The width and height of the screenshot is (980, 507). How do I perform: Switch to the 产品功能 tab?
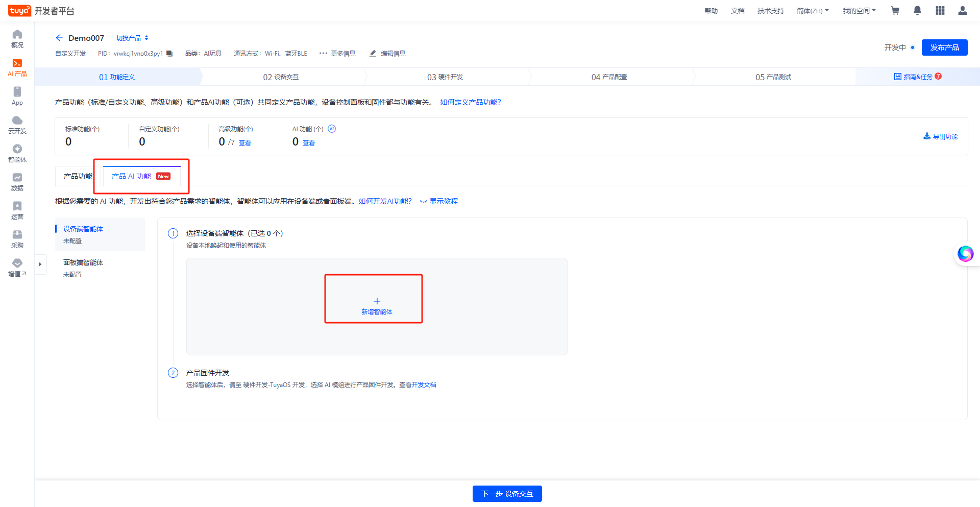78,176
